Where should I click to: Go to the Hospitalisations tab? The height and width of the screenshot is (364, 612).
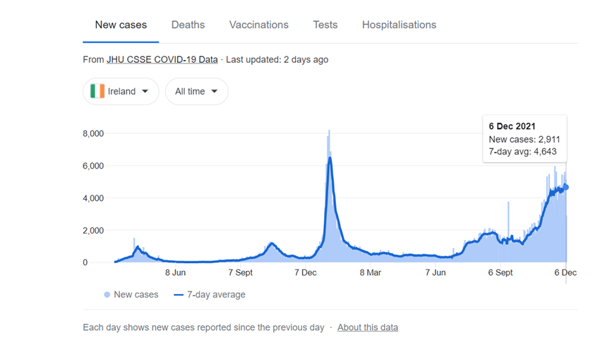point(399,25)
